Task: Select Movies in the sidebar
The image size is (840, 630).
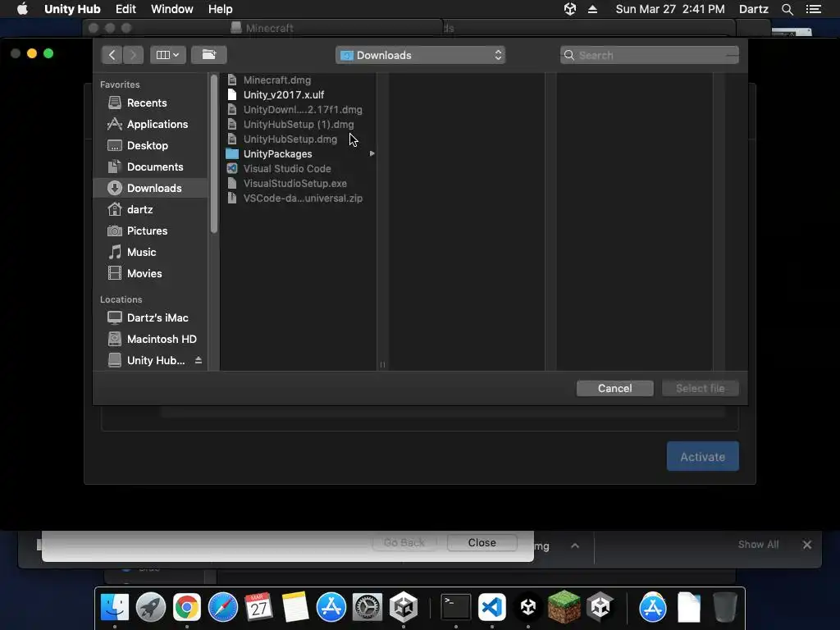Action: coord(150,274)
